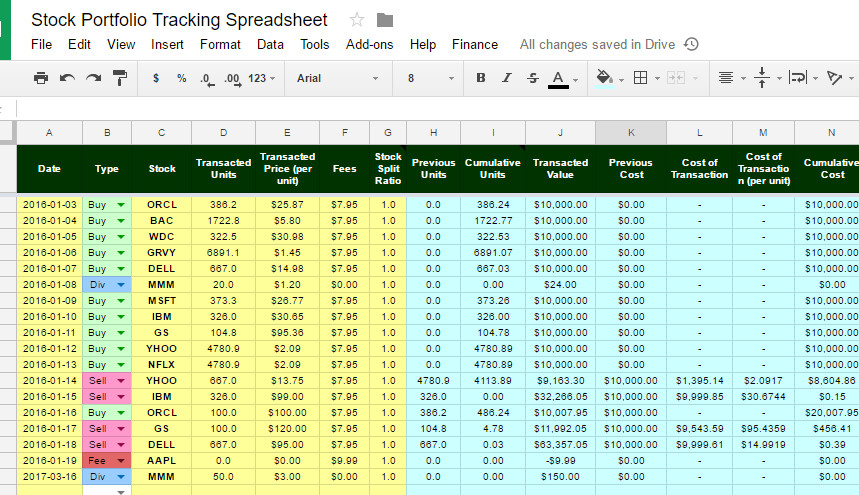859x495 pixels.
Task: Click All changes saved in Drive
Action: tap(597, 44)
